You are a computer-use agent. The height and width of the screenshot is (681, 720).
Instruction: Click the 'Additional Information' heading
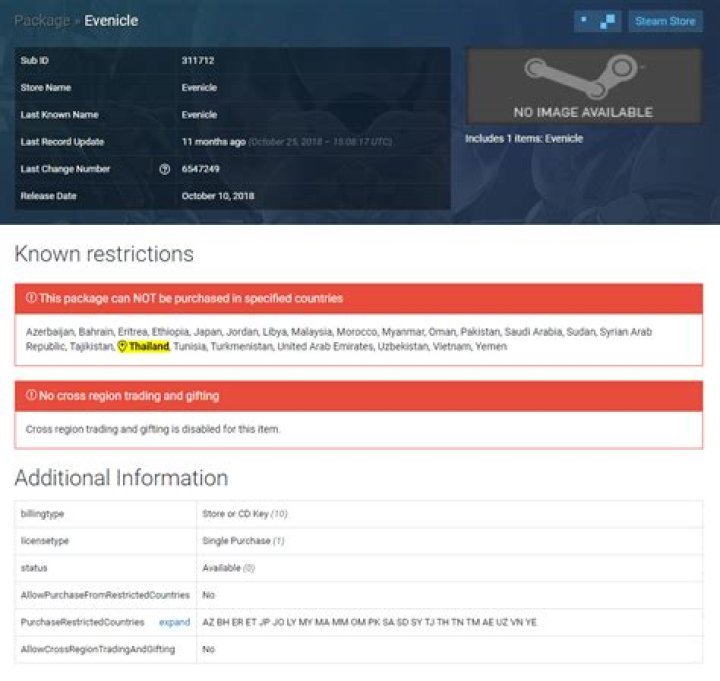click(121, 478)
